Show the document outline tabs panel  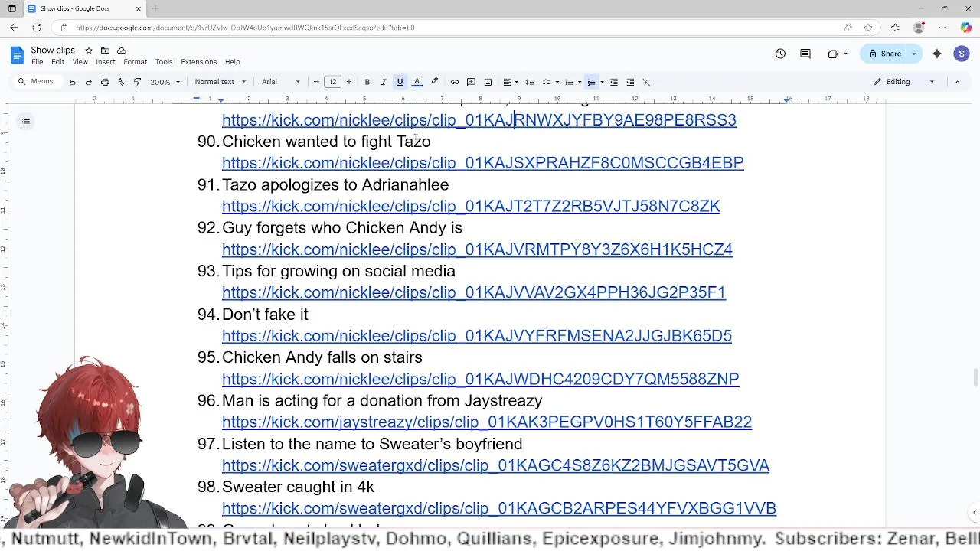tap(26, 121)
